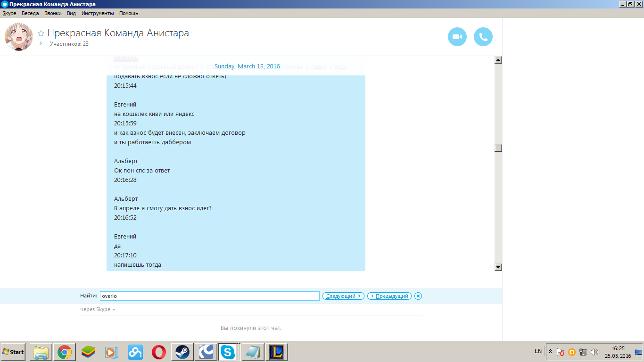Click the timestamp 20:16:52
The height and width of the screenshot is (362, 644).
pos(125,218)
